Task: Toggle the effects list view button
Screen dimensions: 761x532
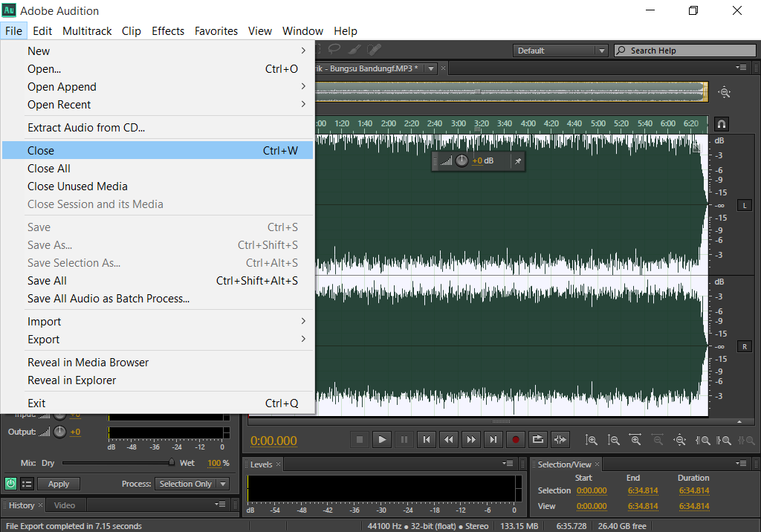Action: point(27,484)
